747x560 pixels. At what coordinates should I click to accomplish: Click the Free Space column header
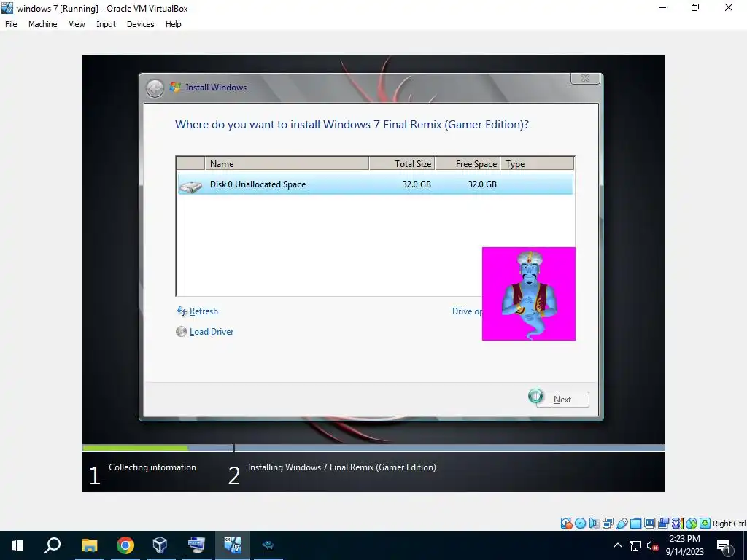(468, 163)
